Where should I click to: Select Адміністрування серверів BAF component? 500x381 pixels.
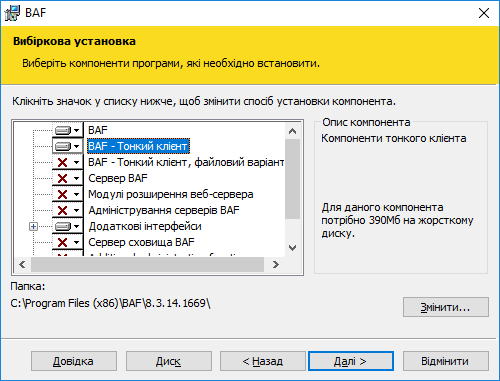click(x=164, y=210)
